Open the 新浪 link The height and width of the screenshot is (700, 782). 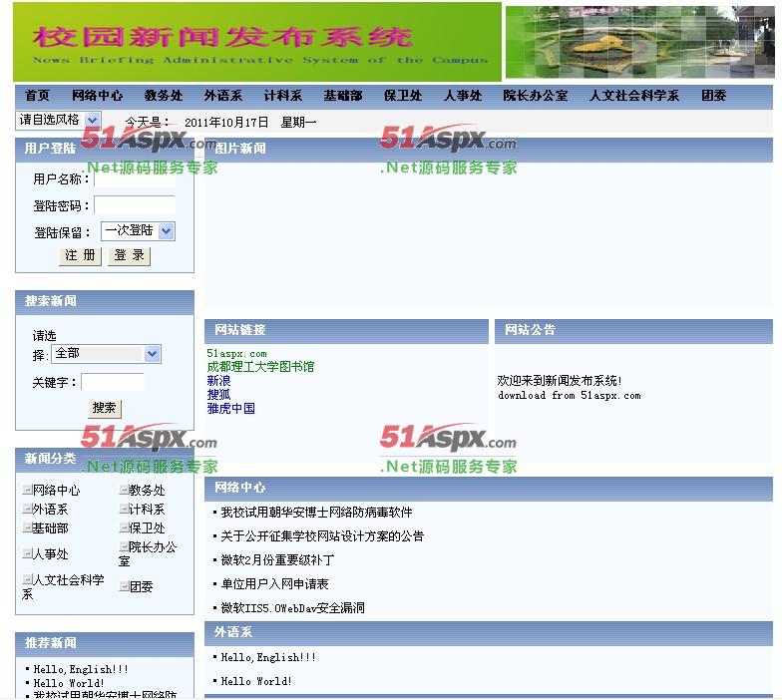point(219,381)
